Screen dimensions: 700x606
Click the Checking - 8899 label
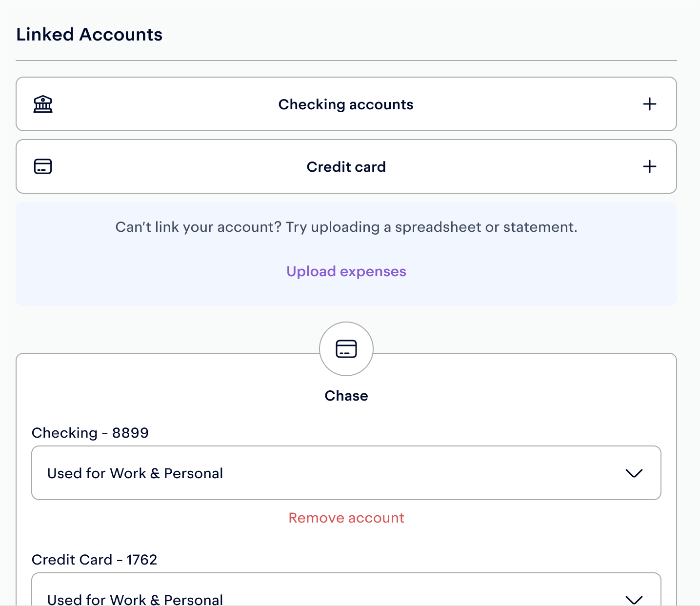click(90, 433)
